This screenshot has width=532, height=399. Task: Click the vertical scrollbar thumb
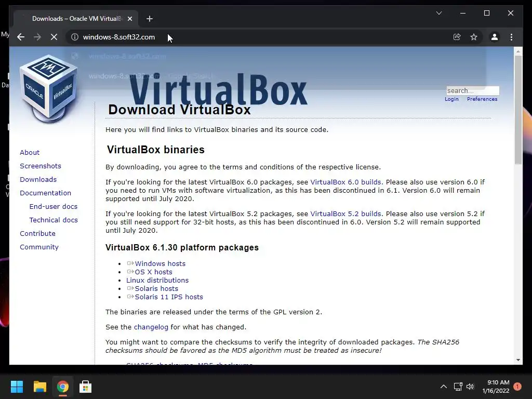pyautogui.click(x=518, y=110)
